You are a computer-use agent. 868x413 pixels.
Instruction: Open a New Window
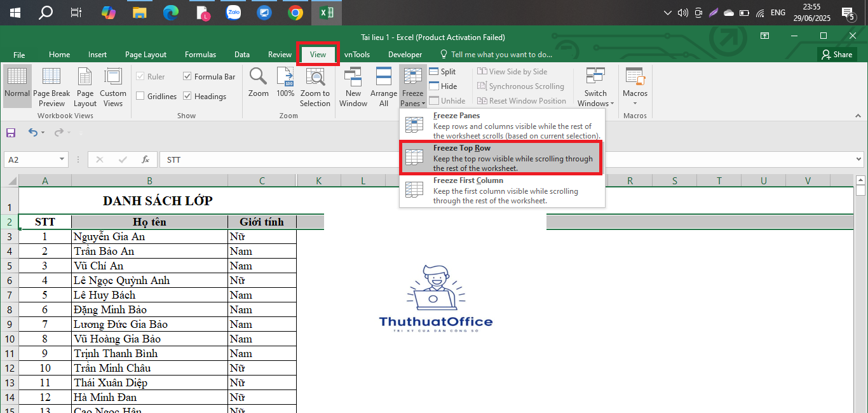point(353,86)
